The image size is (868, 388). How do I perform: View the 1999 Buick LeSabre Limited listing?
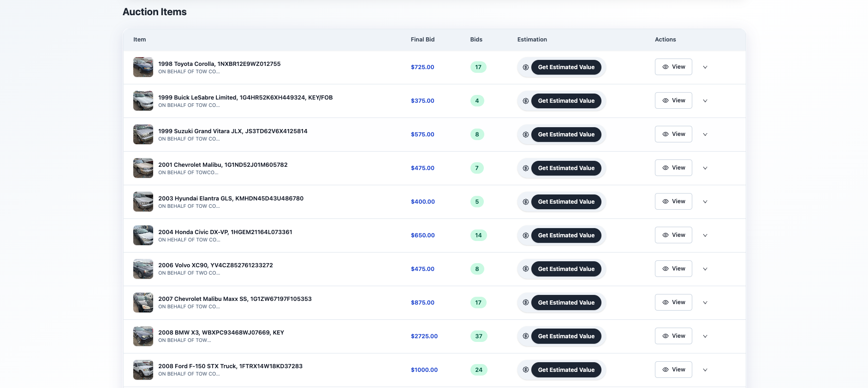pos(673,100)
